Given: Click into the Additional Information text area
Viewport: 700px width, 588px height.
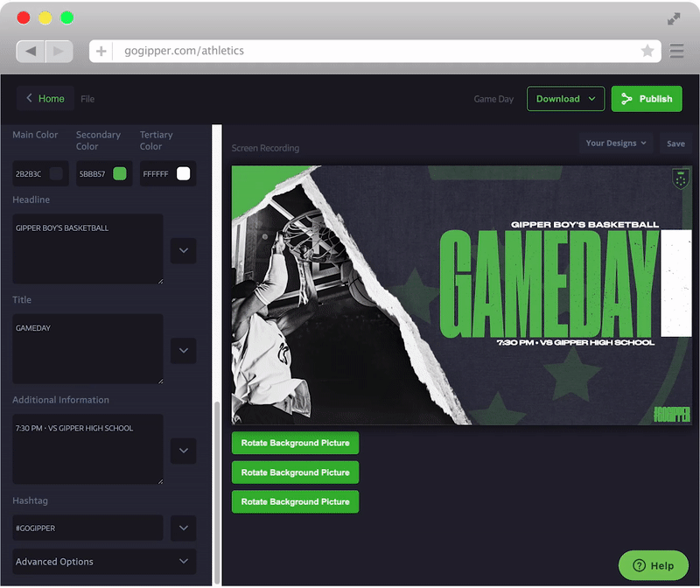Looking at the screenshot, I should click(88, 449).
